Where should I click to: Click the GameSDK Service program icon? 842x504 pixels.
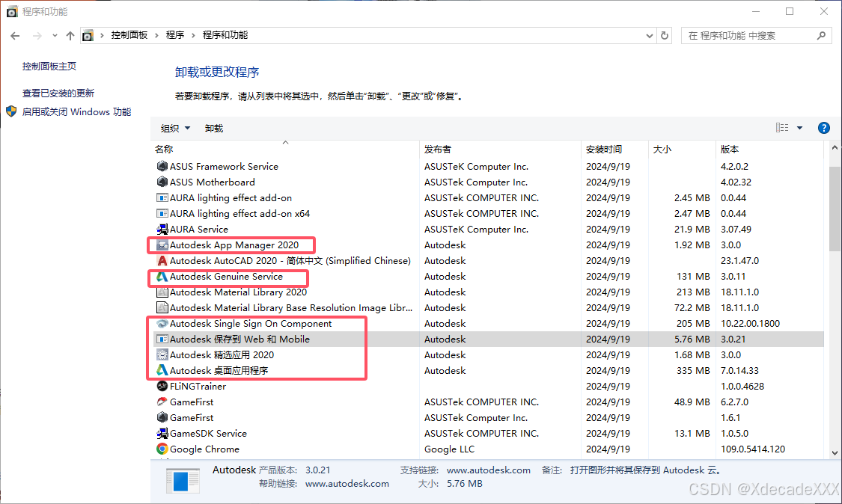(x=162, y=433)
